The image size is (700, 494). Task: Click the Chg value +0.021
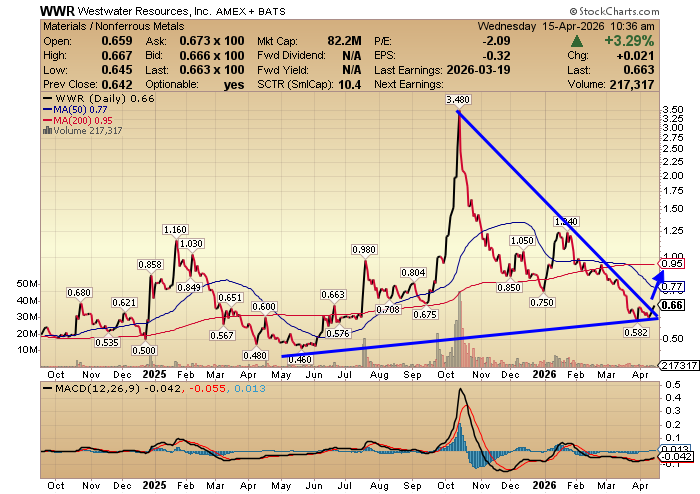point(635,56)
